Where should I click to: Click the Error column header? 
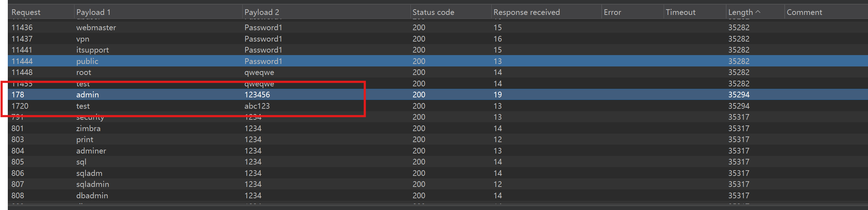[x=612, y=12]
